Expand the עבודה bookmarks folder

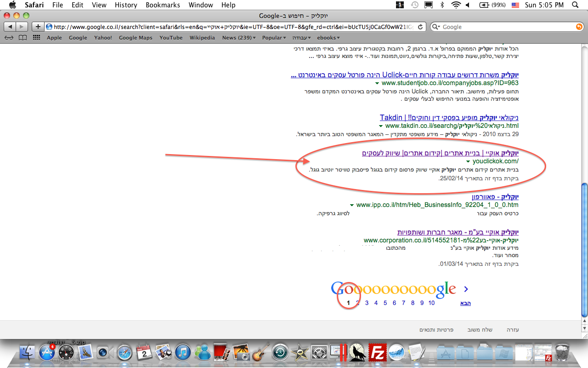click(302, 38)
